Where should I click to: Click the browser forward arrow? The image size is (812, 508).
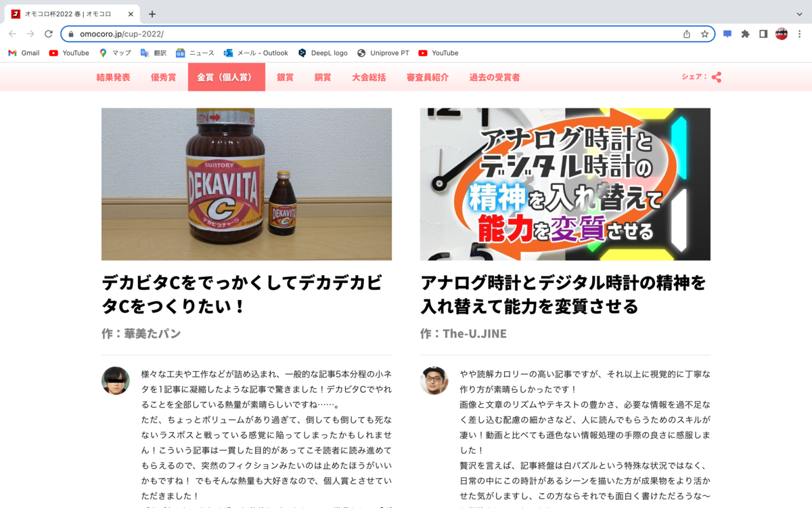30,34
